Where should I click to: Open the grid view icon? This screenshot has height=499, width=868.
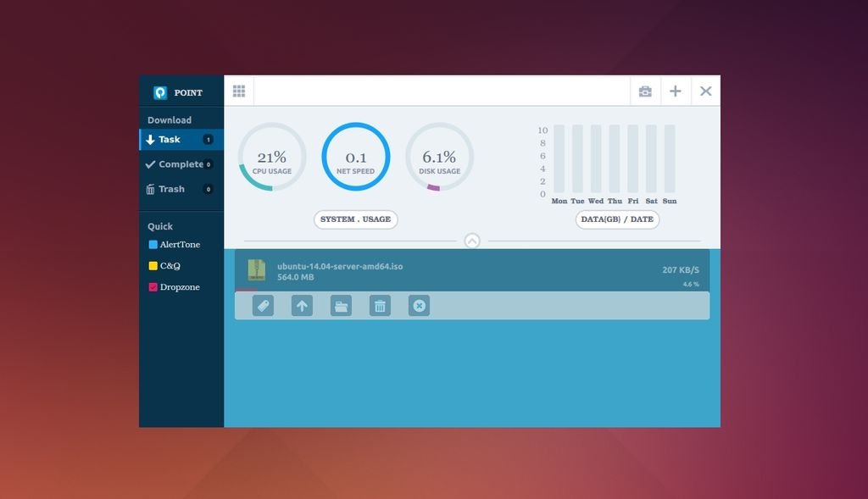[238, 91]
